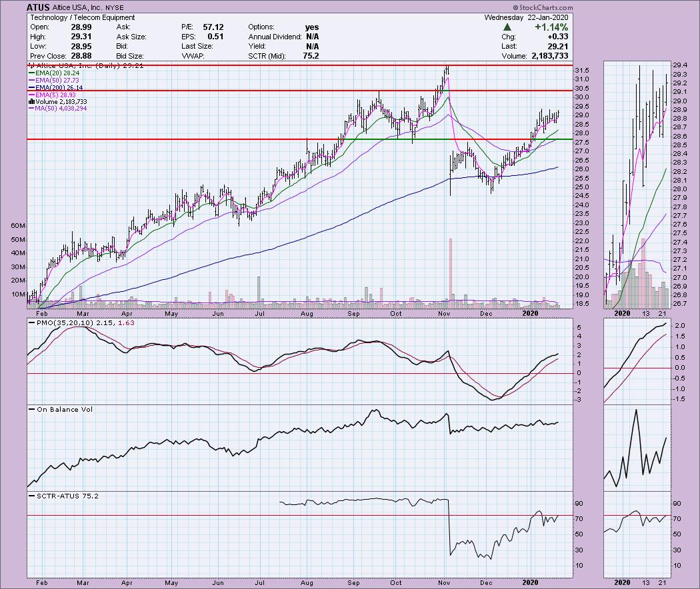Click the Ask Size label
Image resolution: width=700 pixels, height=589 pixels.
[x=131, y=37]
